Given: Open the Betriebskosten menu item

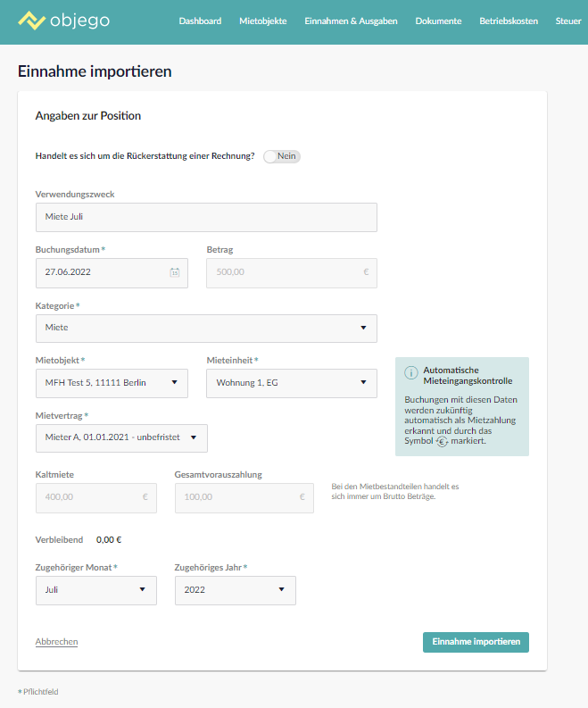Looking at the screenshot, I should pyautogui.click(x=509, y=21).
